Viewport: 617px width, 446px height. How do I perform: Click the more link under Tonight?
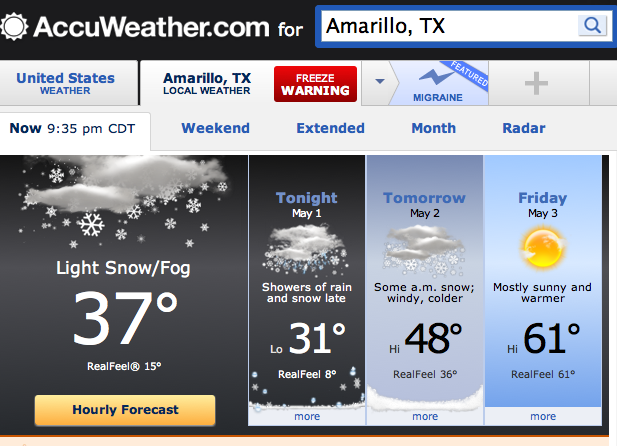point(307,416)
